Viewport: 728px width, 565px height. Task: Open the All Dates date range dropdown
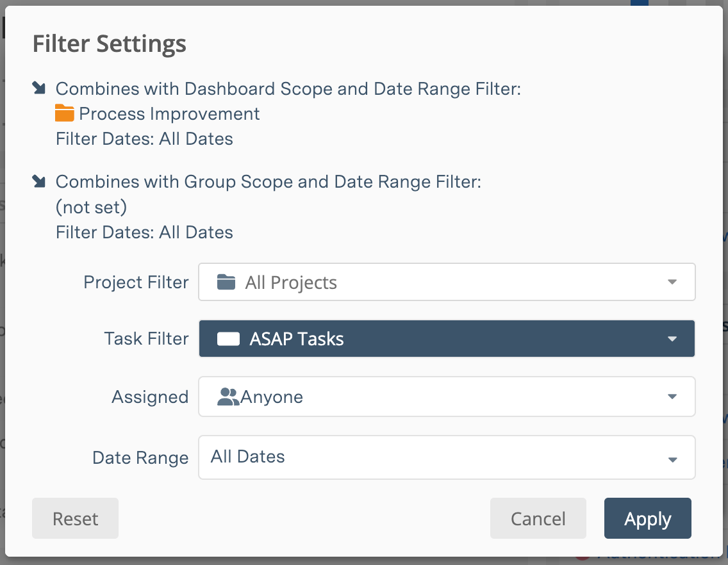tap(447, 457)
